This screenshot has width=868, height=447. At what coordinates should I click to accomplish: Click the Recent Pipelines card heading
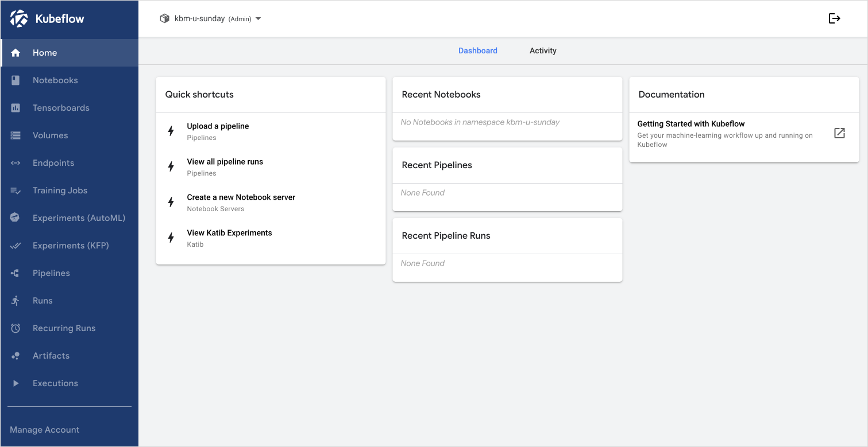[437, 165]
